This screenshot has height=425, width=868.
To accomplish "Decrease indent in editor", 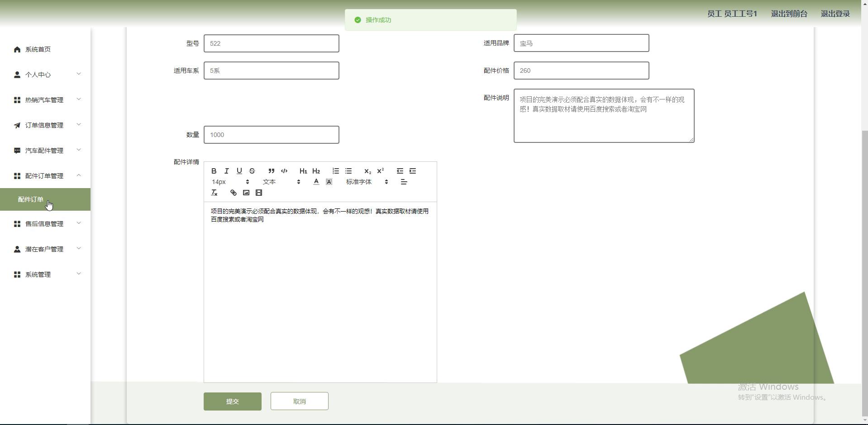I will (400, 171).
